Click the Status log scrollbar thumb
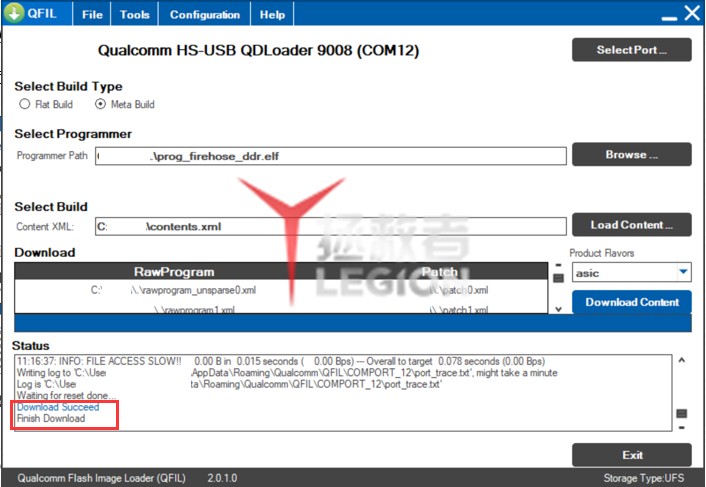 point(682,413)
